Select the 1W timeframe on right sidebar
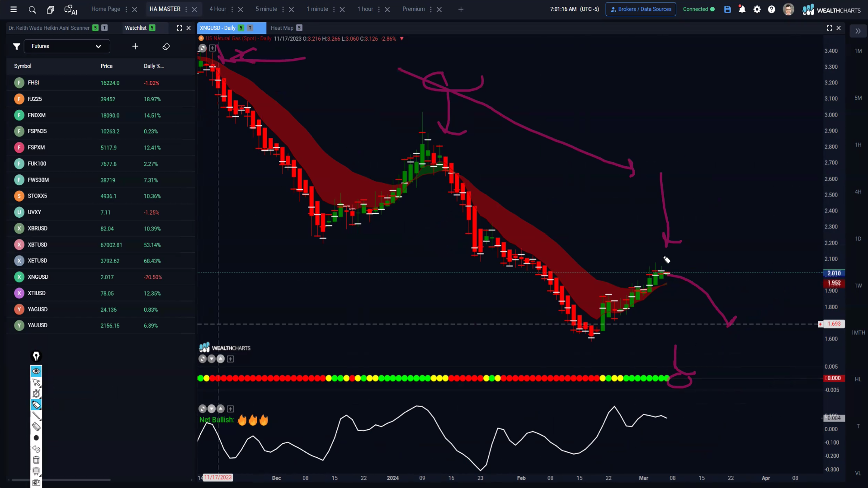Image resolution: width=868 pixels, height=488 pixels. click(x=858, y=286)
